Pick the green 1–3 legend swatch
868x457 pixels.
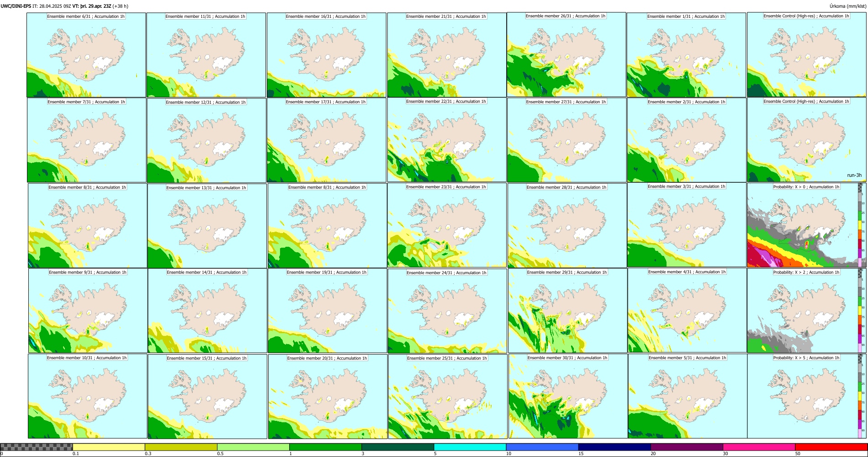[325, 447]
